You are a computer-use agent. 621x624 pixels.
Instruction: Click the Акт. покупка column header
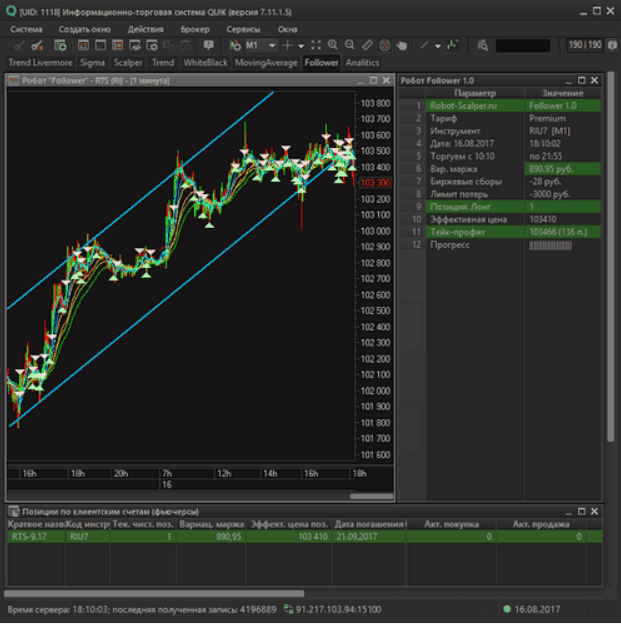[451, 525]
